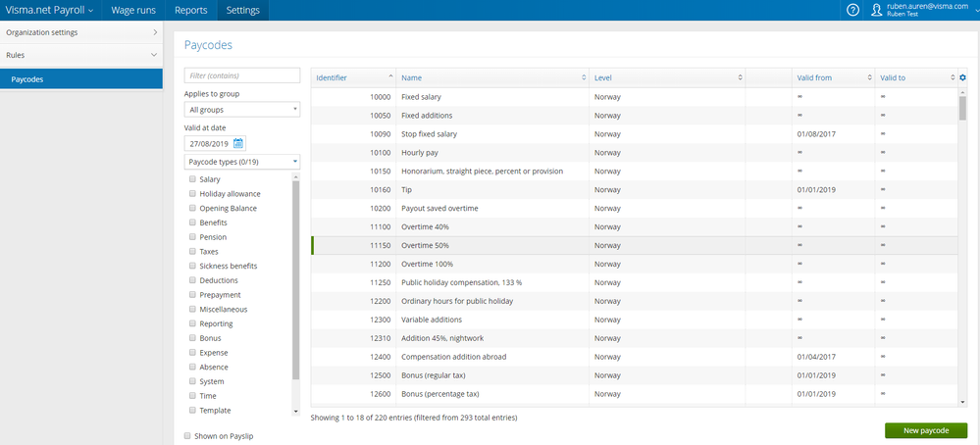Image resolution: width=980 pixels, height=445 pixels.
Task: Select Honorarium, straight piece row
Action: coord(634,171)
